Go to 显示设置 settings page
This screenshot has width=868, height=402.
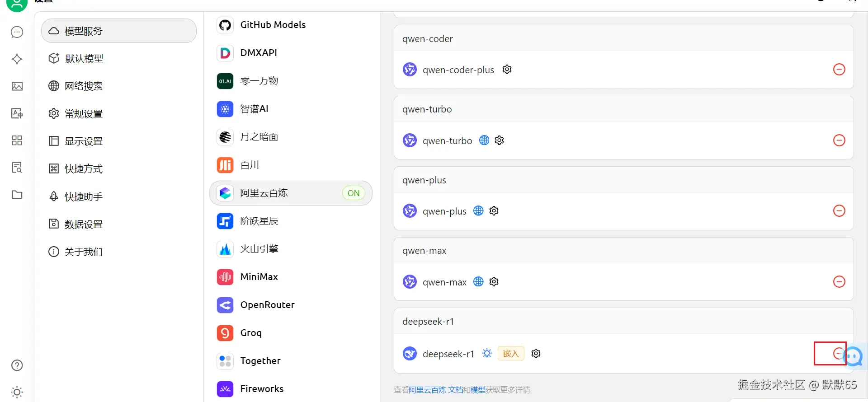pos(84,141)
